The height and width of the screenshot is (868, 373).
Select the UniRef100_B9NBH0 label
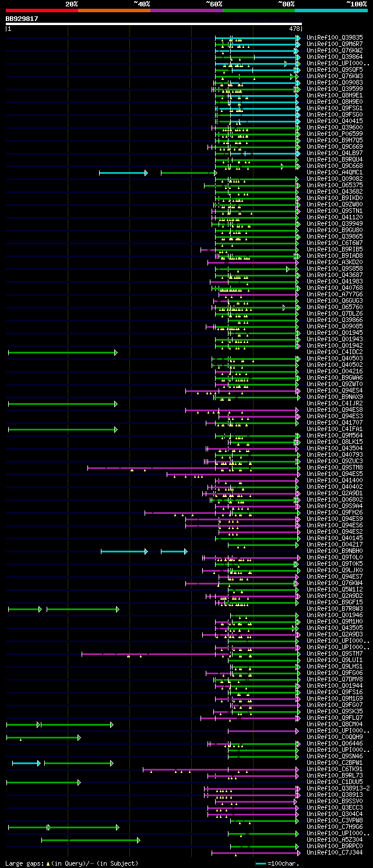pyautogui.click(x=335, y=551)
